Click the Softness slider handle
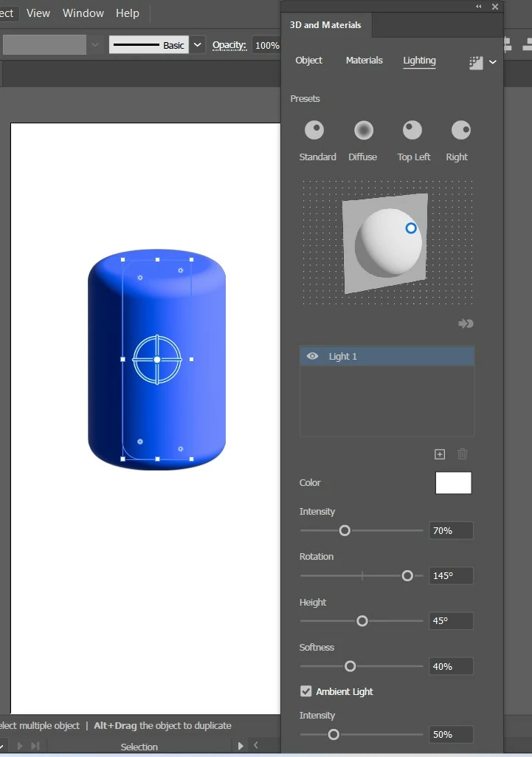532x757 pixels. click(x=350, y=666)
